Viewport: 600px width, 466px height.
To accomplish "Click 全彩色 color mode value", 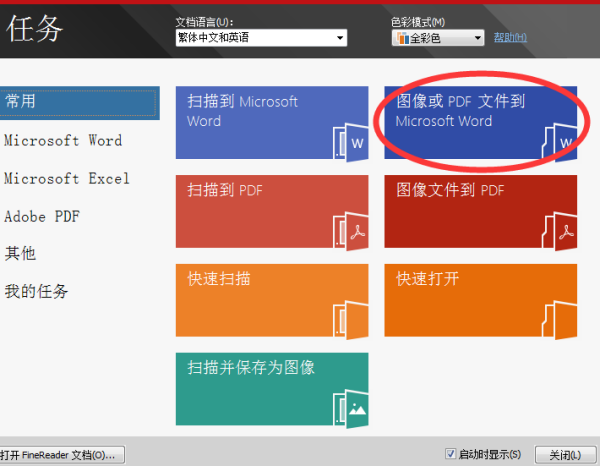I will click(425, 38).
